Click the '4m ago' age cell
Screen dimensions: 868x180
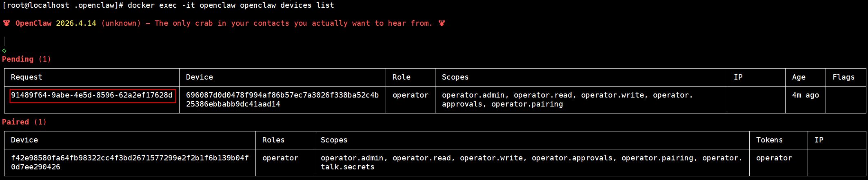pyautogui.click(x=806, y=95)
